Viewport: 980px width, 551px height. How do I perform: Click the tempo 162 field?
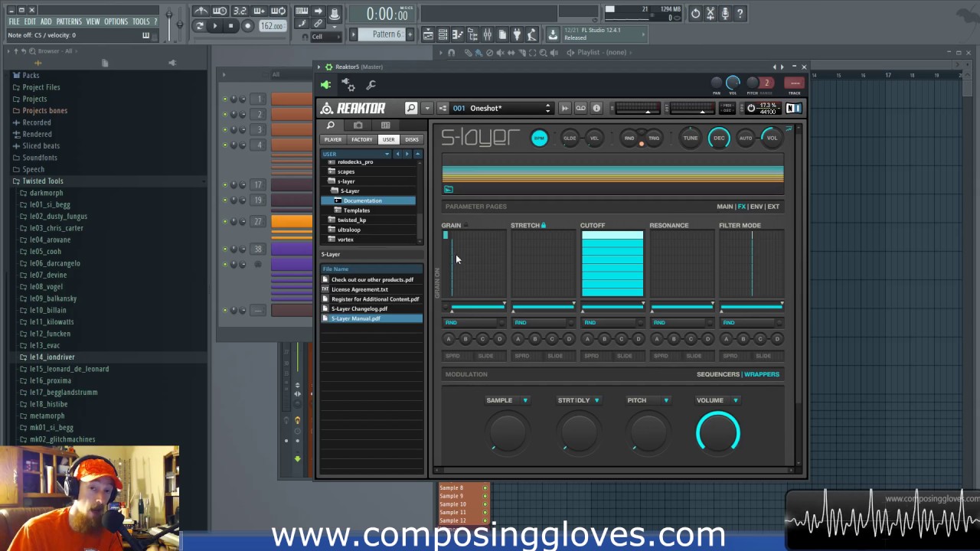click(x=272, y=26)
